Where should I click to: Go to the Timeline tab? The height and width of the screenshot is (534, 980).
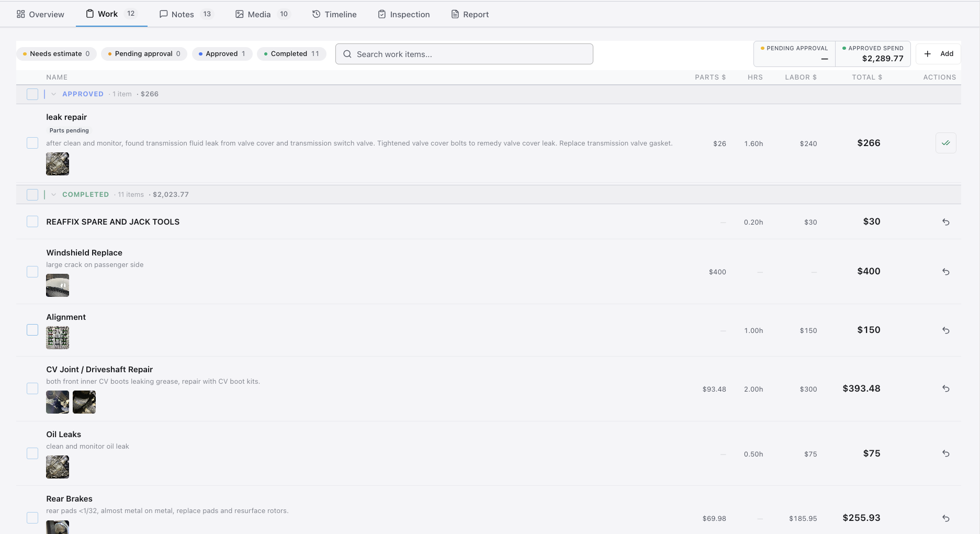coord(334,14)
